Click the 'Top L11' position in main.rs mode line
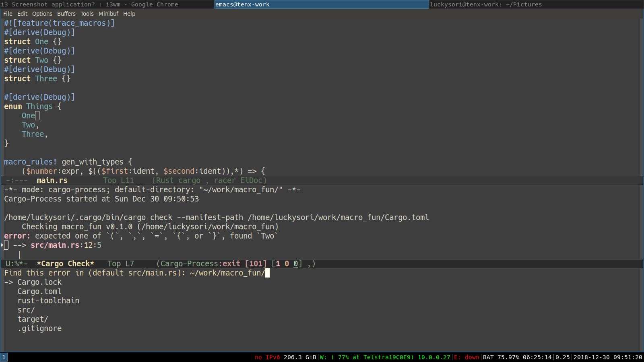Screen dimensions: 644x362 118,181
